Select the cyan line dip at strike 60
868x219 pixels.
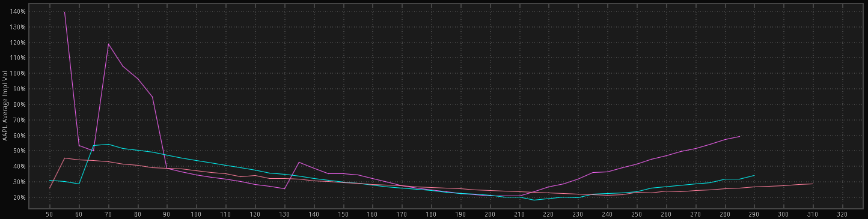click(x=79, y=184)
